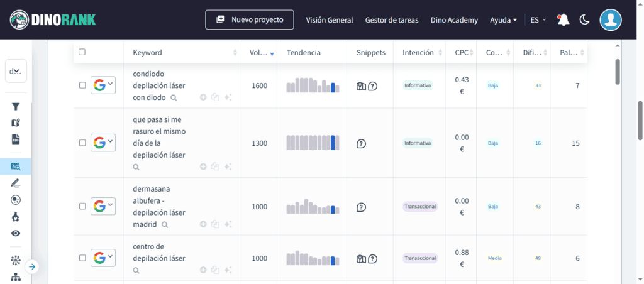The height and width of the screenshot is (284, 644).
Task: Click sparkle icon for 'centro de depilación' row
Action: (x=228, y=270)
